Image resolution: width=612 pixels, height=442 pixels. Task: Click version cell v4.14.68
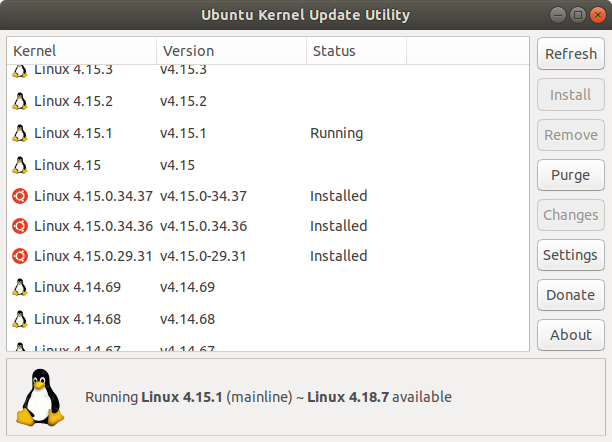coord(187,319)
